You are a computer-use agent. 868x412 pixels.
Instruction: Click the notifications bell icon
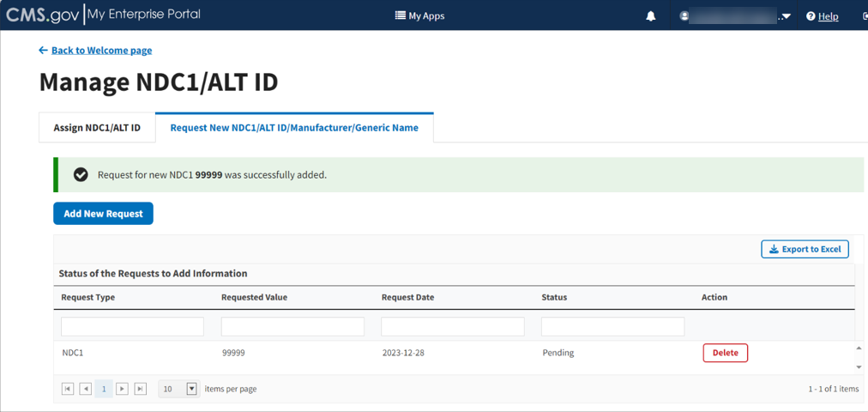pos(651,16)
